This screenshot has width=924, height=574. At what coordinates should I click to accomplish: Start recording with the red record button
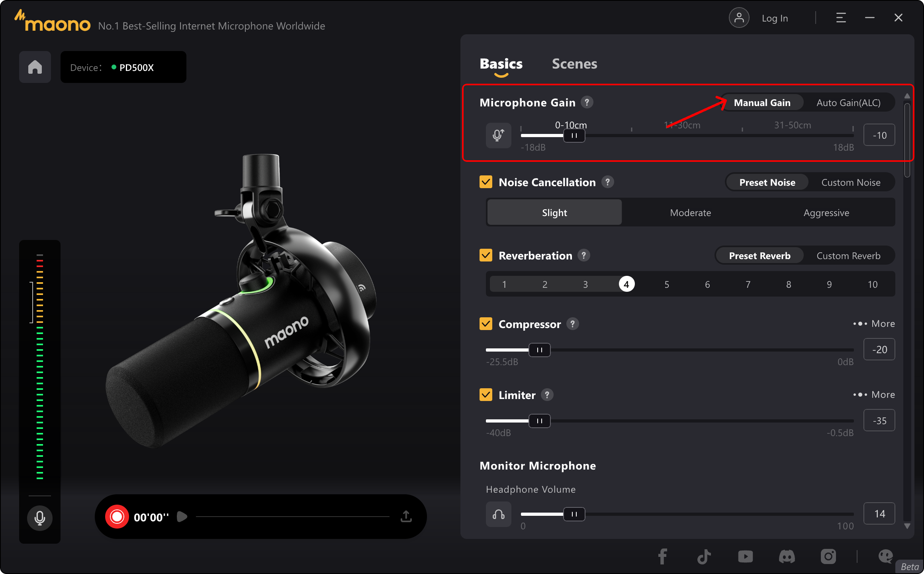(x=117, y=517)
